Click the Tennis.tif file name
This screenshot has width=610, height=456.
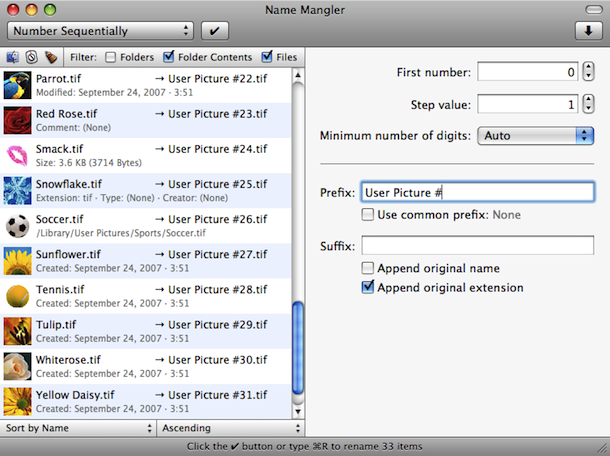point(60,289)
